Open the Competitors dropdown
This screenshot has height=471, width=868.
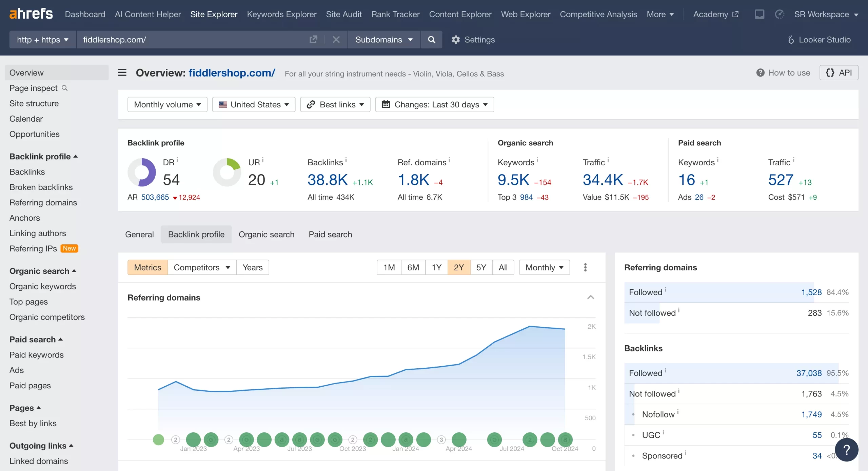tap(202, 267)
